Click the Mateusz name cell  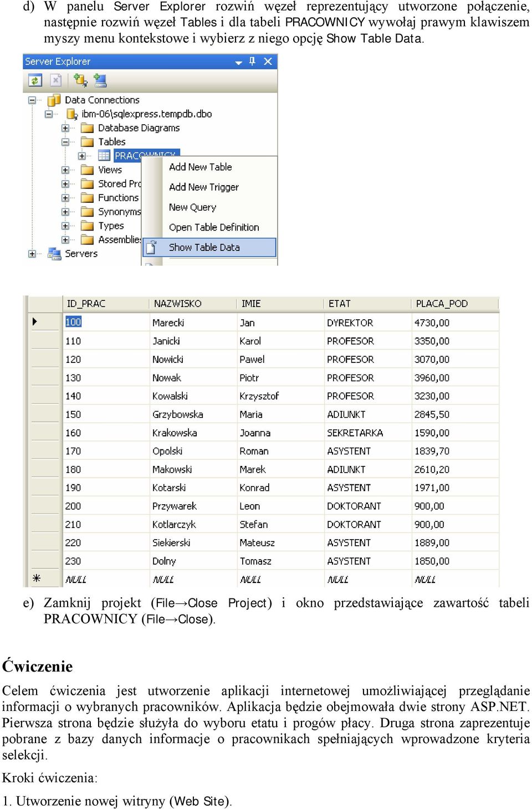click(x=281, y=542)
